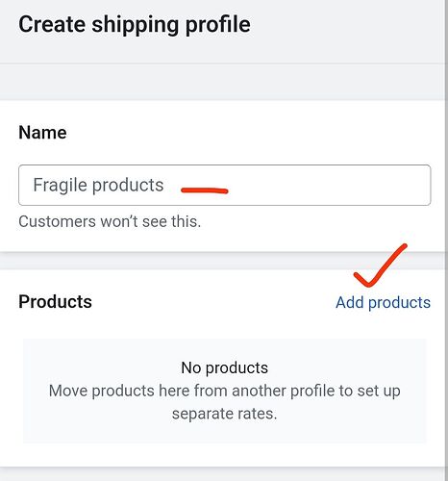Click the word "Fragile" in the name box
This screenshot has width=448, height=481.
[61, 185]
